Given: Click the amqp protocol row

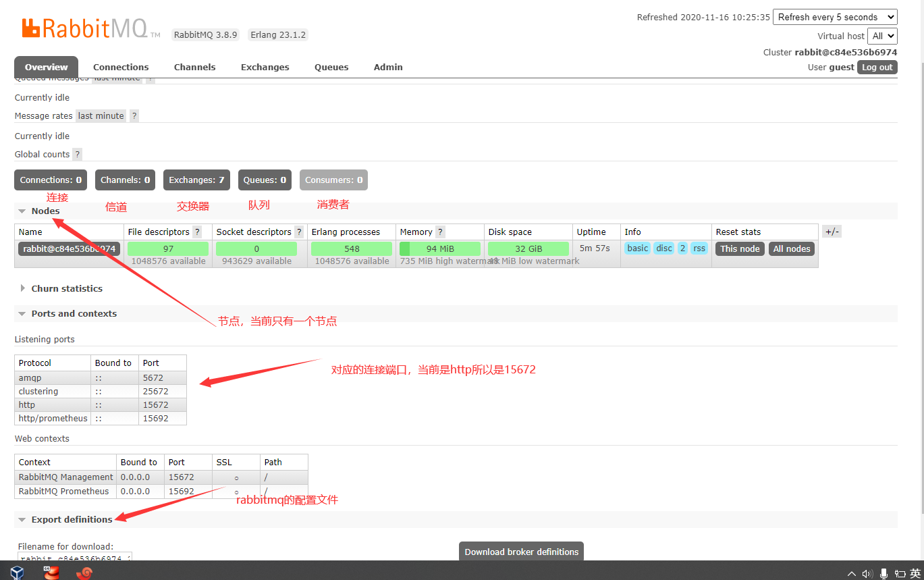Looking at the screenshot, I should (101, 377).
